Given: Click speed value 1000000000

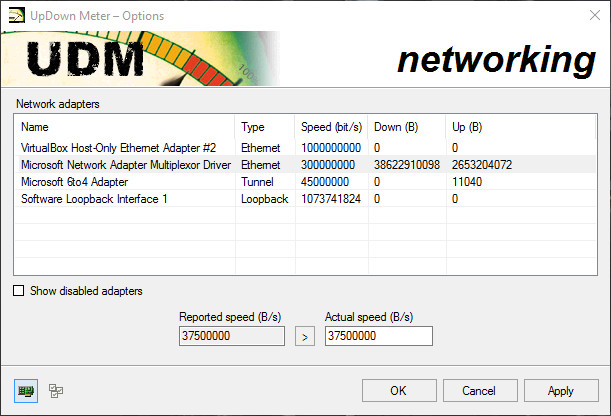Looking at the screenshot, I should pyautogui.click(x=331, y=148).
